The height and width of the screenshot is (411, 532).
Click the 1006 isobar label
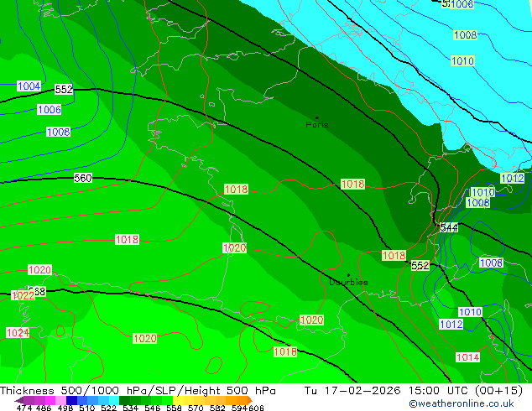(50, 110)
